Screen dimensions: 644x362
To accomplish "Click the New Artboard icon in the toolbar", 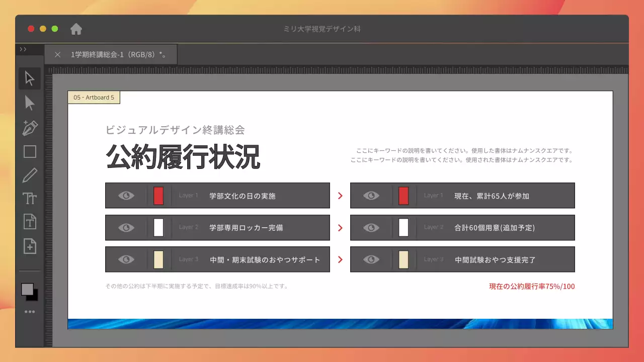I will (x=30, y=245).
